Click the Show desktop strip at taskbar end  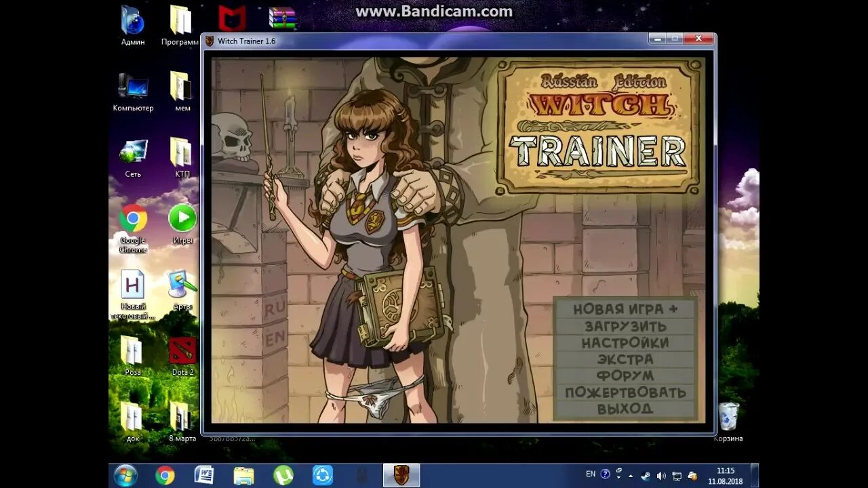tap(755, 475)
